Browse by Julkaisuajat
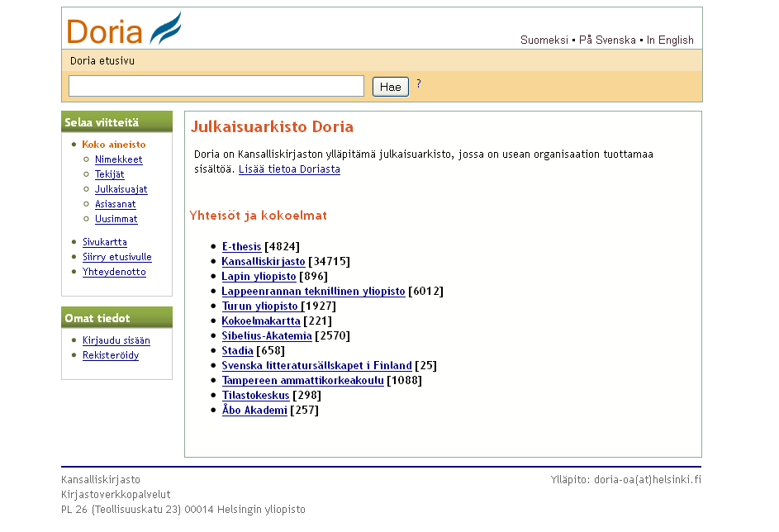 121,189
